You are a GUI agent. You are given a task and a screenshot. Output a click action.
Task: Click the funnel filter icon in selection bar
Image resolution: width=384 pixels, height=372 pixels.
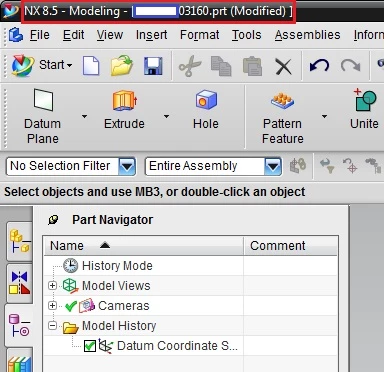(x=327, y=166)
